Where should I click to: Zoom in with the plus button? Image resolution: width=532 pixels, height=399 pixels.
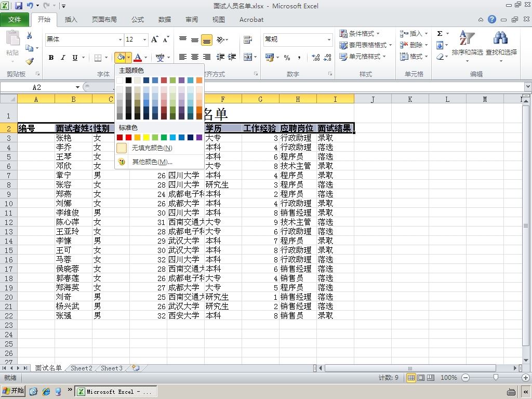(x=526, y=378)
